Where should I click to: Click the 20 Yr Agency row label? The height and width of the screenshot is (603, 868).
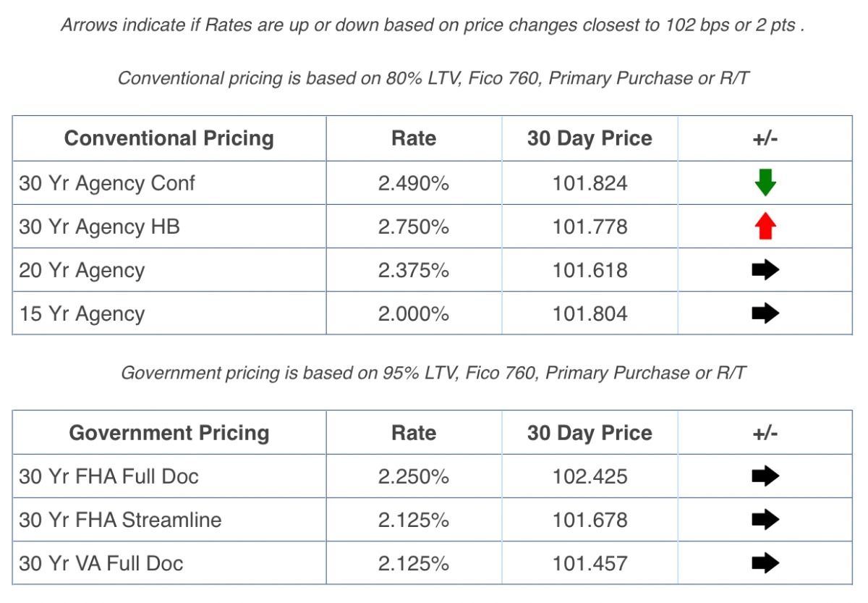pyautogui.click(x=82, y=270)
